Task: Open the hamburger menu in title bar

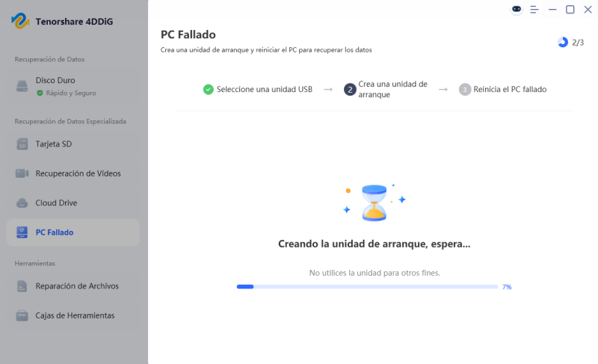Action: point(534,10)
